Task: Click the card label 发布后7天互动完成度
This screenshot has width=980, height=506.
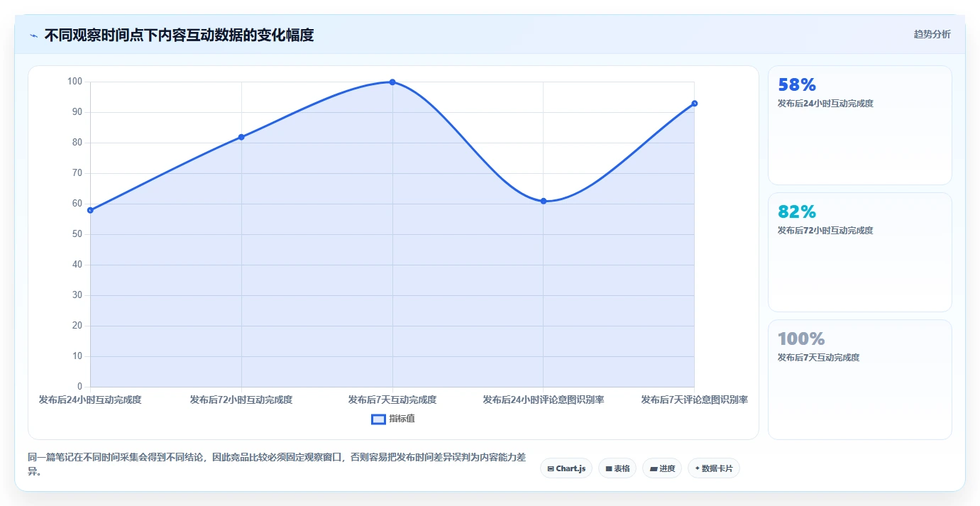Action: coord(819,358)
